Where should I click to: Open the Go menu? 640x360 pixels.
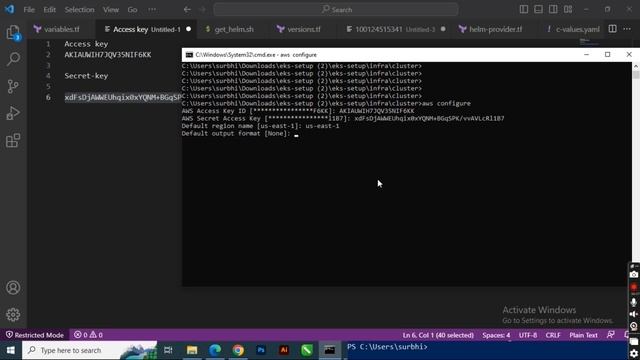(x=132, y=9)
